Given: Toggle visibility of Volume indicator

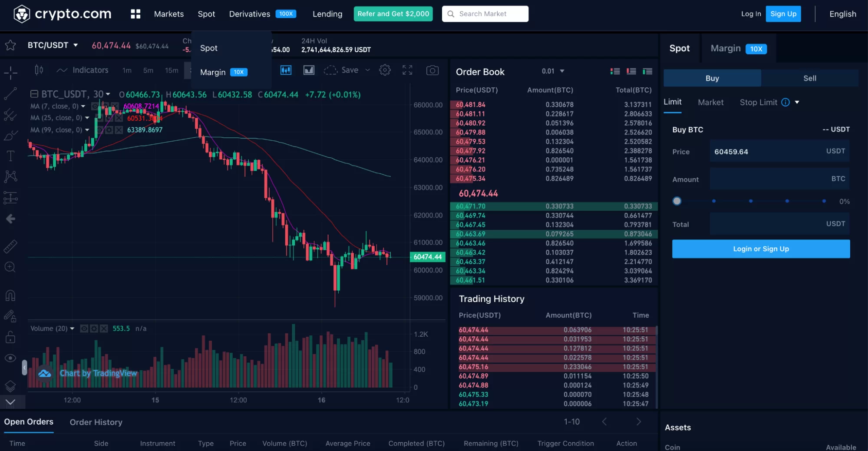Looking at the screenshot, I should tap(84, 328).
